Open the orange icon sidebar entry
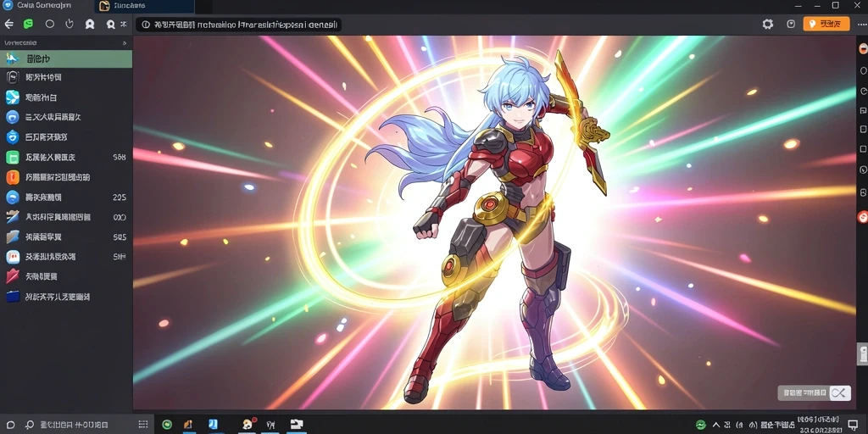This screenshot has height=434, width=868. [x=66, y=177]
